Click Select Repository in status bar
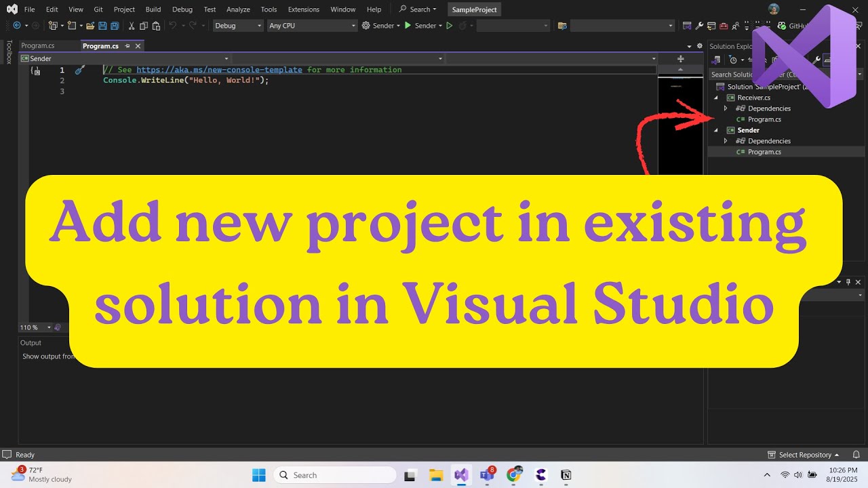 (x=804, y=455)
